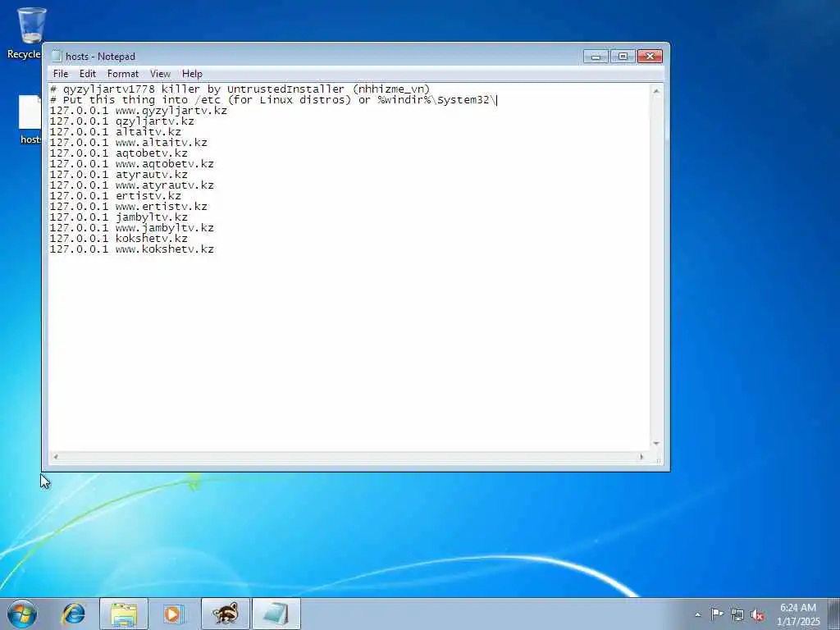840x630 pixels.
Task: Click the muted volume tray icon
Action: (757, 615)
